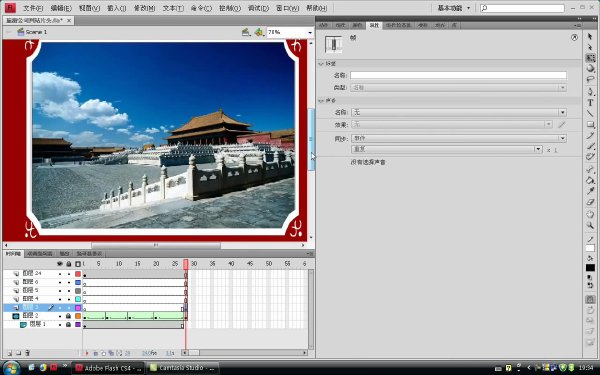Select the Eraser tool
The height and width of the screenshot is (375, 600).
590,202
